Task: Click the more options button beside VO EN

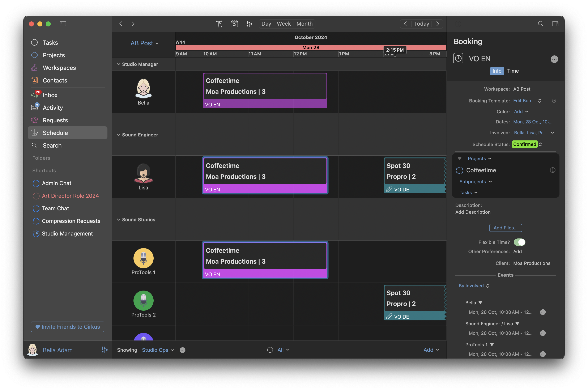Action: (x=554, y=59)
